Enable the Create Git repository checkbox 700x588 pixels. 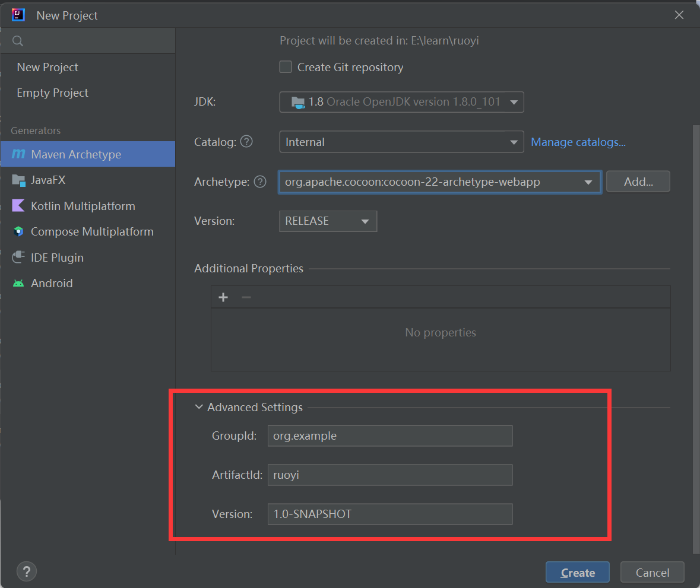coord(286,67)
